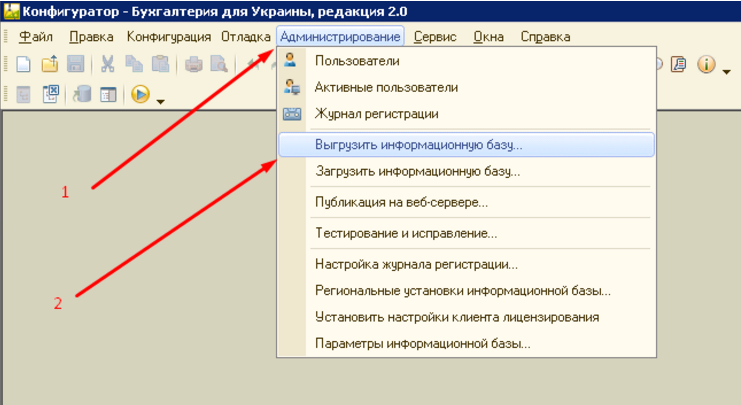This screenshot has width=741, height=405.
Task: Open the Правка menu
Action: click(91, 37)
